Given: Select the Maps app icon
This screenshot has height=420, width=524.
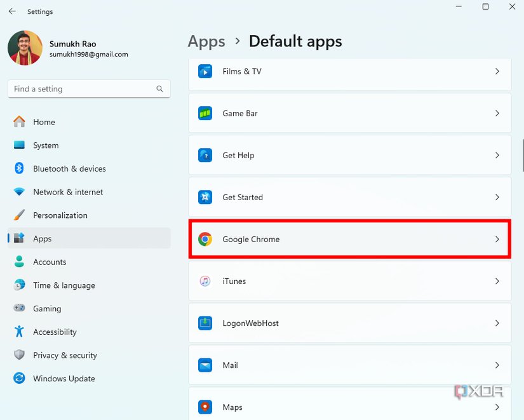Looking at the screenshot, I should (205, 407).
